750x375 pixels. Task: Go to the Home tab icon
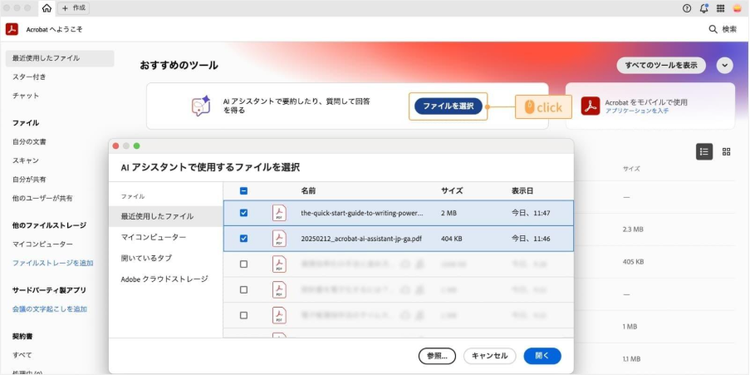point(47,8)
